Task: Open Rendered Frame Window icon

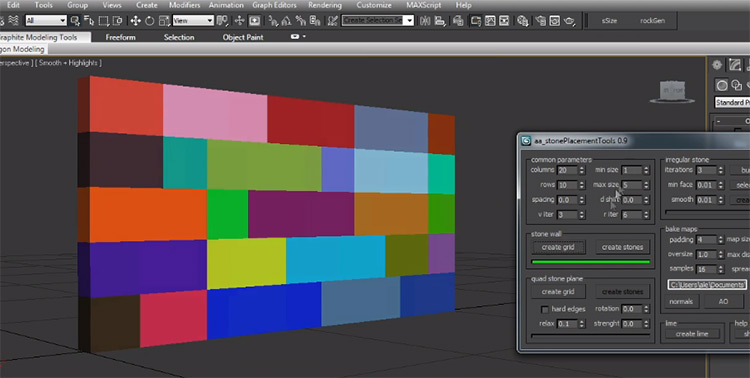Action: (555, 21)
